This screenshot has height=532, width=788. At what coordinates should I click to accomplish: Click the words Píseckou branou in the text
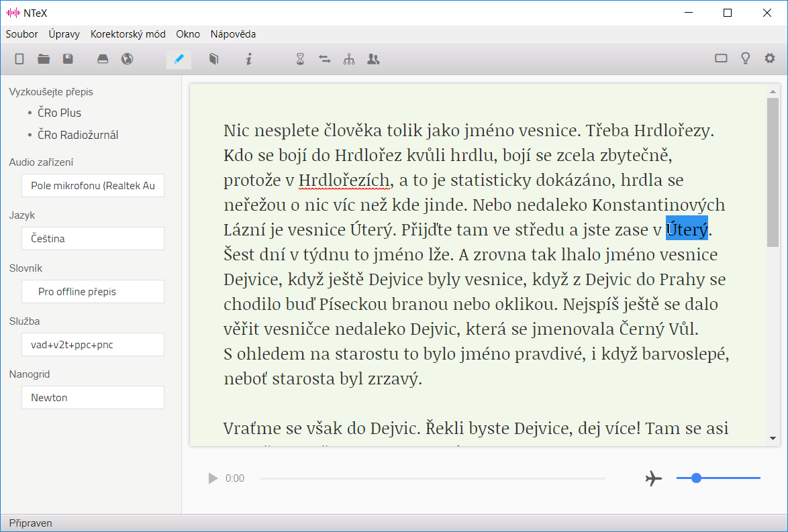384,305
